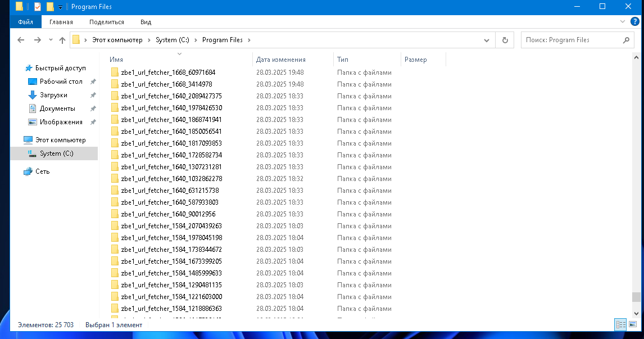Screen dimensions: 644x339
Task: Switch to the details view layout button
Action: coord(621,324)
